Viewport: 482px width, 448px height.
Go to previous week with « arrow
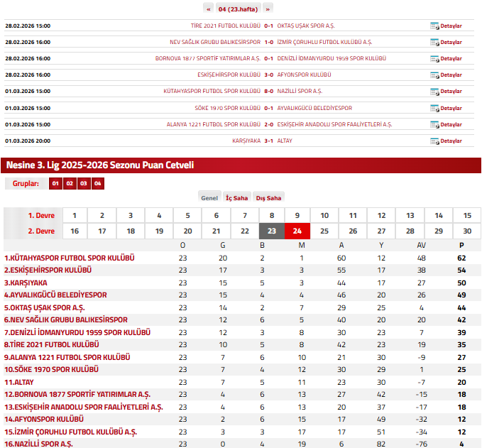(209, 9)
